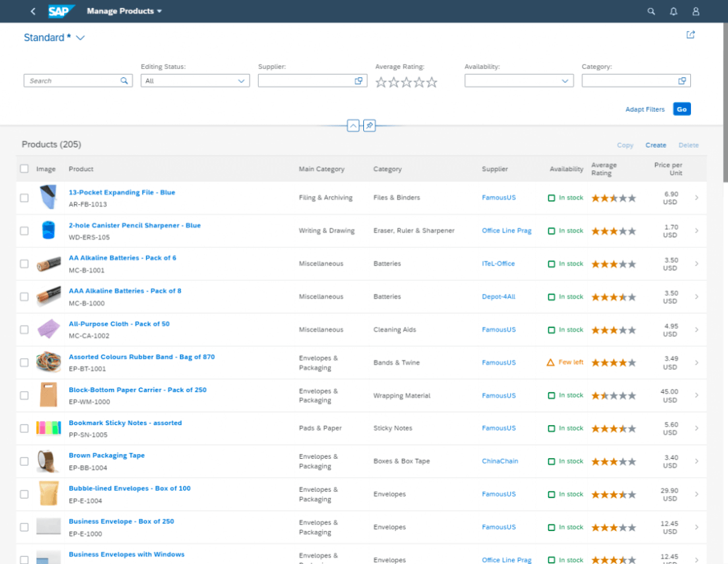Click the Create button
The height and width of the screenshot is (564, 728).
[656, 146]
